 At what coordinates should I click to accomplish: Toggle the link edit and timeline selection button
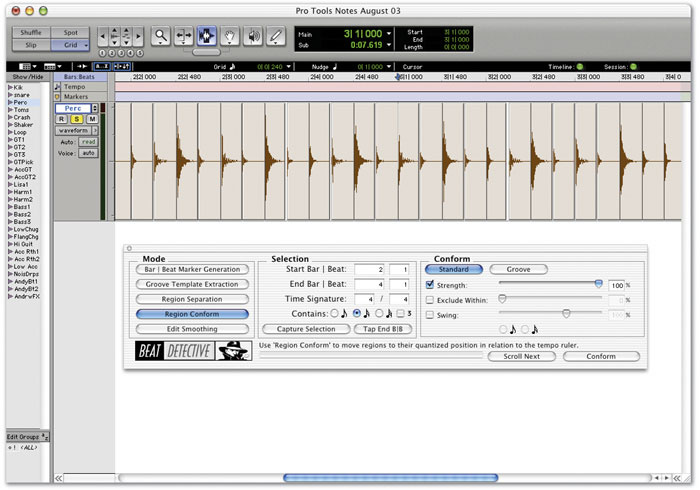click(x=122, y=66)
